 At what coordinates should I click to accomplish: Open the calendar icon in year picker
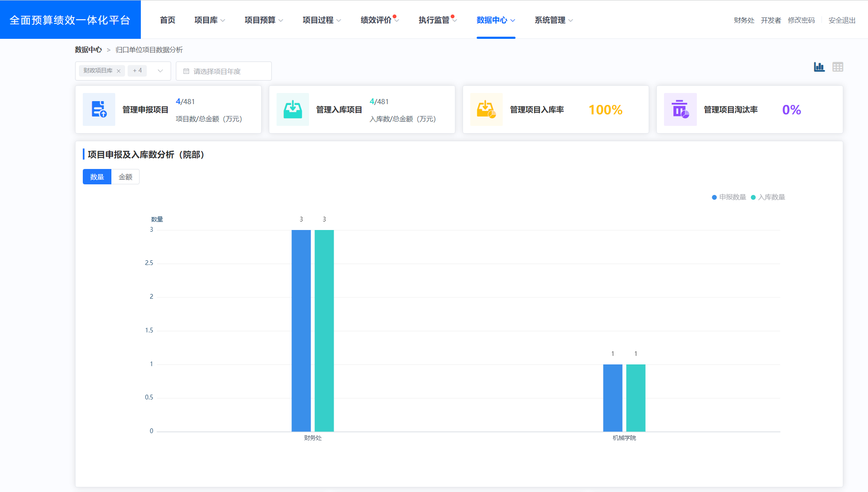tap(186, 71)
